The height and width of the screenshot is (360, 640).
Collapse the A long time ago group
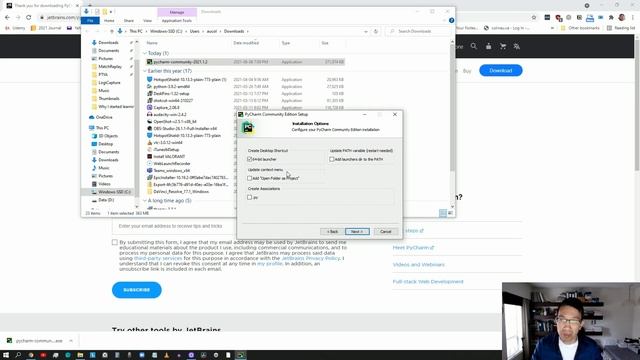144,201
